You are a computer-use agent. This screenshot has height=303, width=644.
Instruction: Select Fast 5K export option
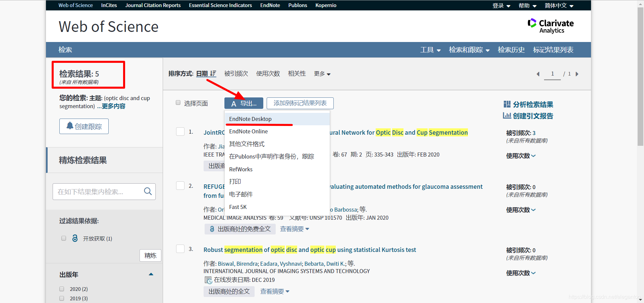click(277, 207)
